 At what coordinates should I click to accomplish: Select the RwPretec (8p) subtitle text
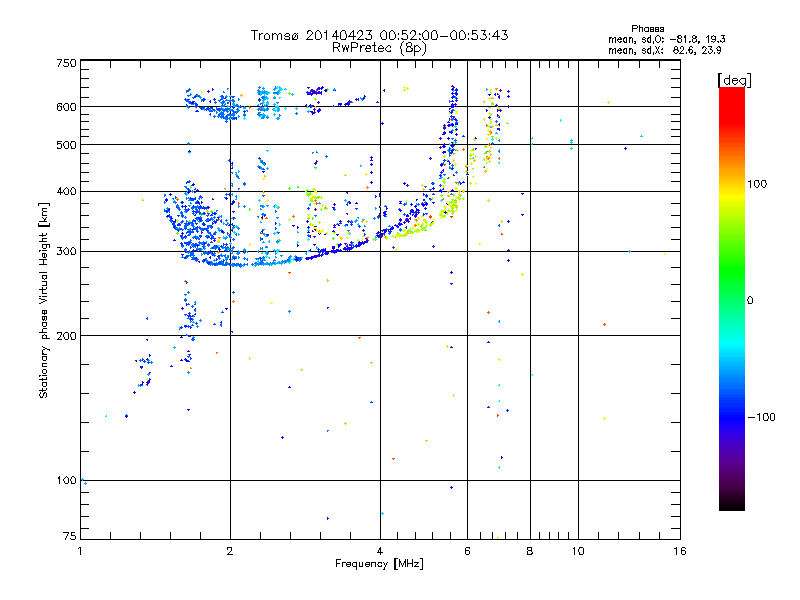(380, 47)
